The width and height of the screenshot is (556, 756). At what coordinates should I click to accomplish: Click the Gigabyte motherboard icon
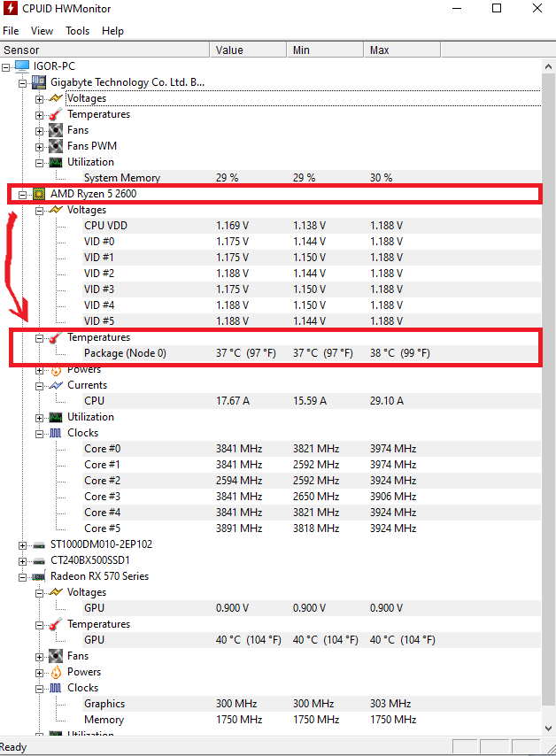point(39,82)
